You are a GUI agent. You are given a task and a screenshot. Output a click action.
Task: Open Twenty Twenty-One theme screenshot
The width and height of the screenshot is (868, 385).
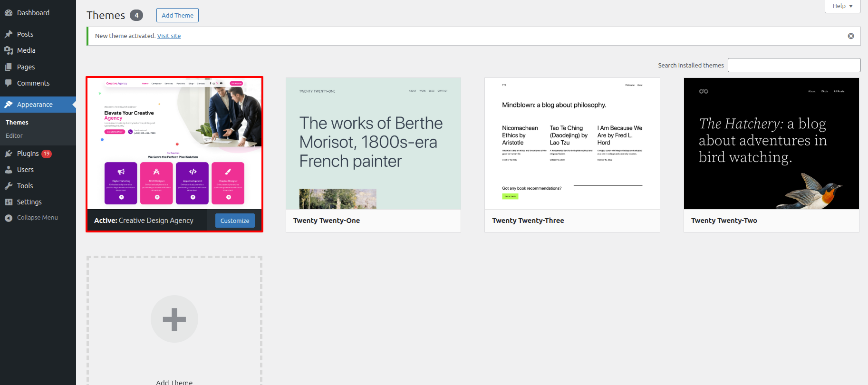tap(373, 144)
